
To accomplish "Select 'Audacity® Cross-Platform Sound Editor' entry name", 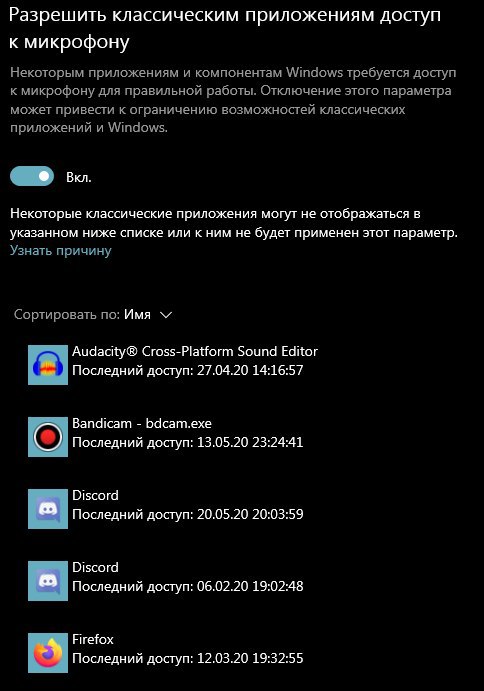I will coord(195,351).
